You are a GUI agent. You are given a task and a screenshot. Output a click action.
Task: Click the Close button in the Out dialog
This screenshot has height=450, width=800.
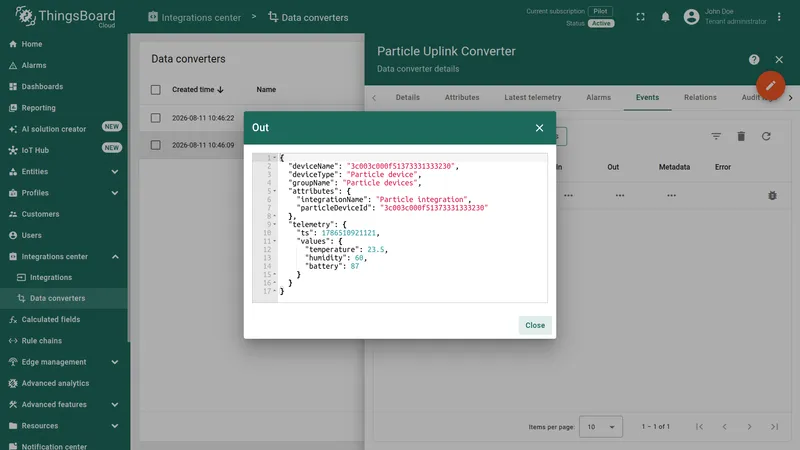coord(535,325)
